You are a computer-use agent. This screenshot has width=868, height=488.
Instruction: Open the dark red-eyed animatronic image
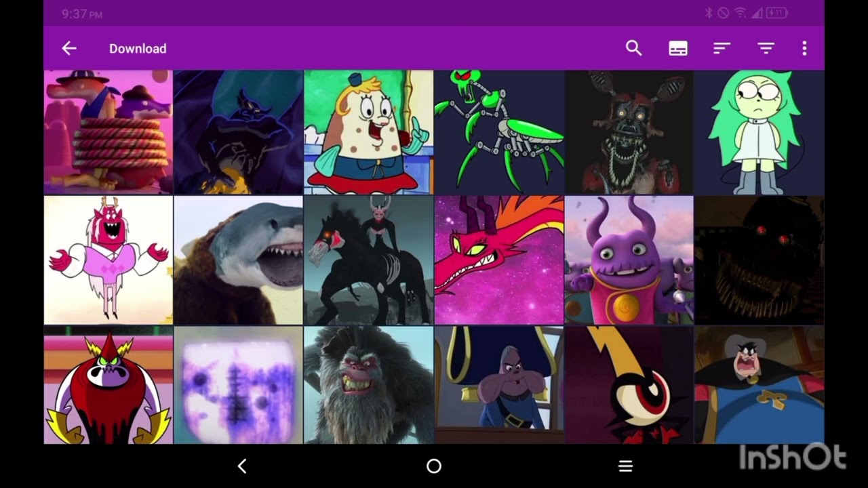tap(759, 260)
